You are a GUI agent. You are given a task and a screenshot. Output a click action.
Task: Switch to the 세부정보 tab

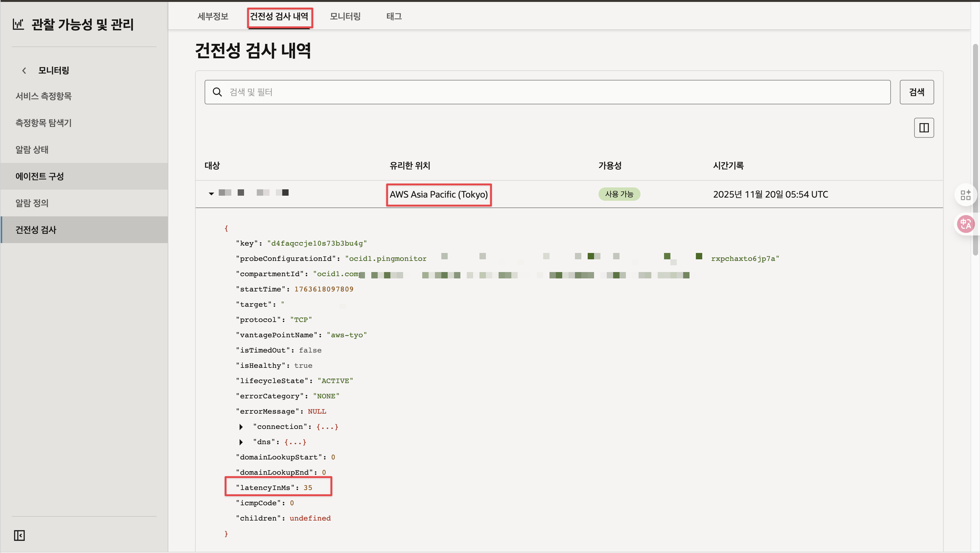coord(213,16)
